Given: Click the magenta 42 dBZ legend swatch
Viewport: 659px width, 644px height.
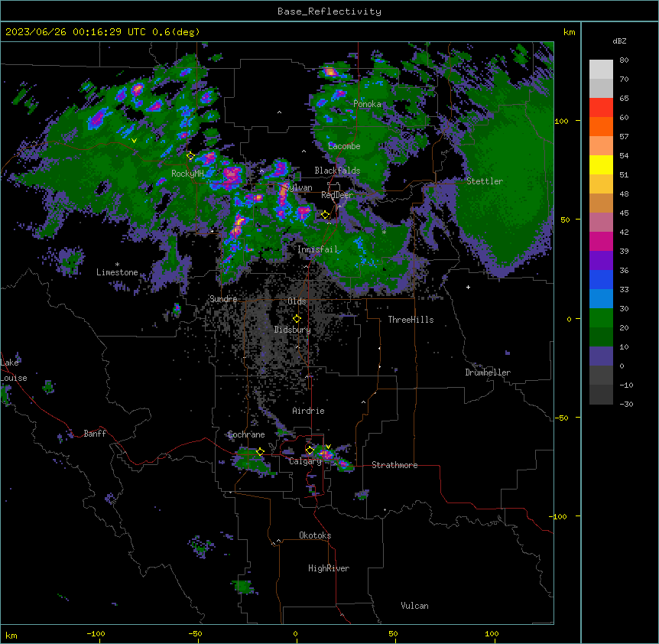Looking at the screenshot, I should pyautogui.click(x=601, y=241).
